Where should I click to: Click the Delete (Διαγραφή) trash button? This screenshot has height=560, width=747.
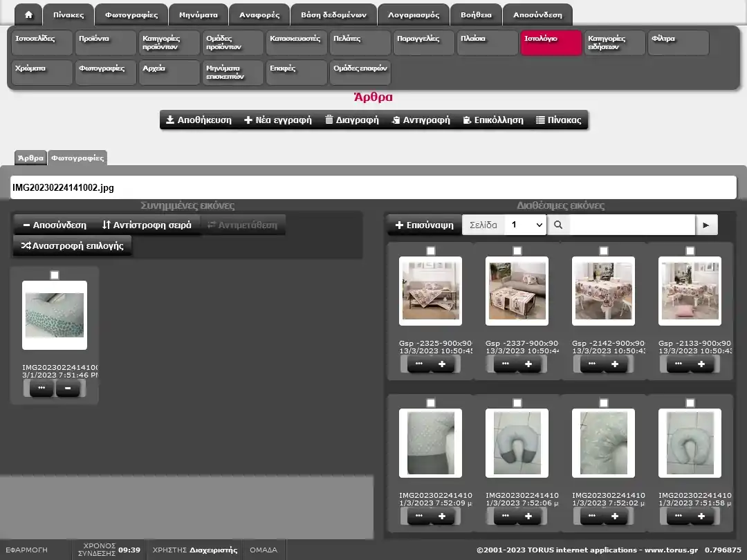click(x=351, y=120)
